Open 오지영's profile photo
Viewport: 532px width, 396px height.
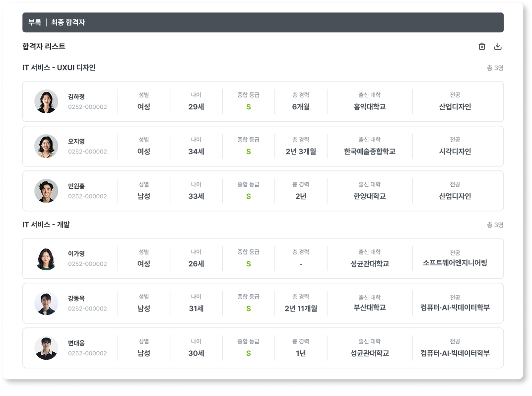pos(46,146)
